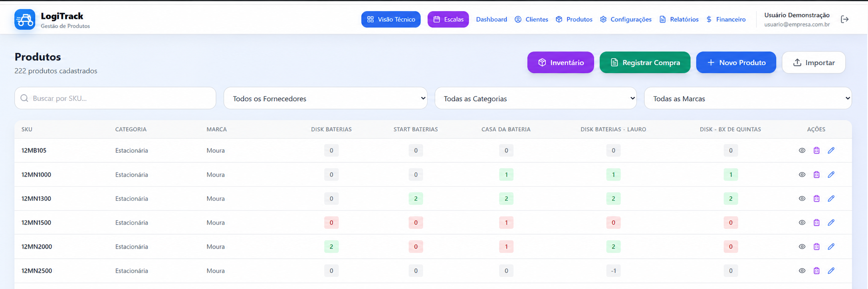Edit product 12MN1300 with pencil icon
The height and width of the screenshot is (289, 868).
[831, 199]
